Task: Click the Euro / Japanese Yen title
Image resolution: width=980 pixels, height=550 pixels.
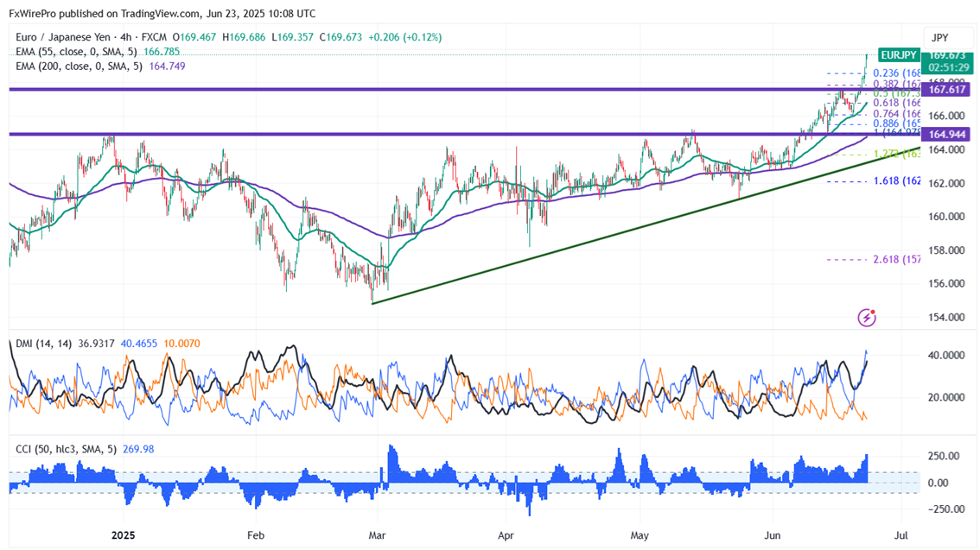Action: click(63, 37)
